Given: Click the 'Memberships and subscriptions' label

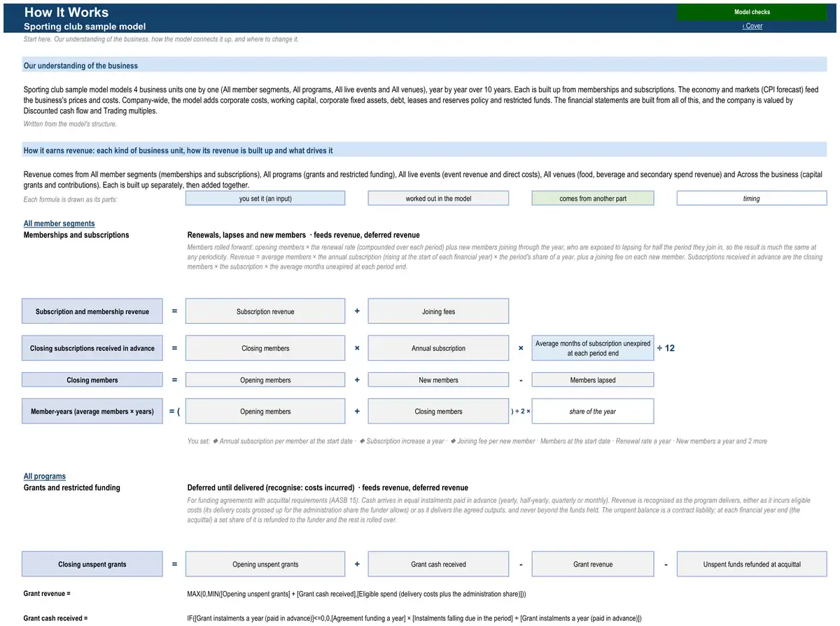Looking at the screenshot, I should [76, 235].
